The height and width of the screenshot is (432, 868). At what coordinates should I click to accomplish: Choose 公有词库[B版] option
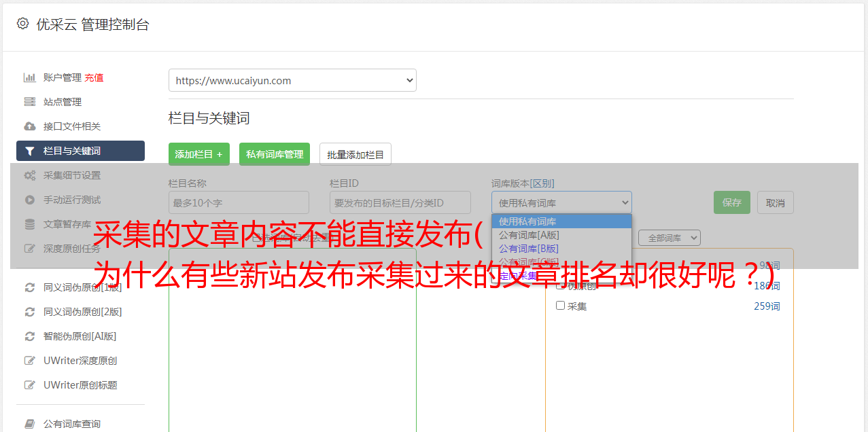pyautogui.click(x=561, y=249)
